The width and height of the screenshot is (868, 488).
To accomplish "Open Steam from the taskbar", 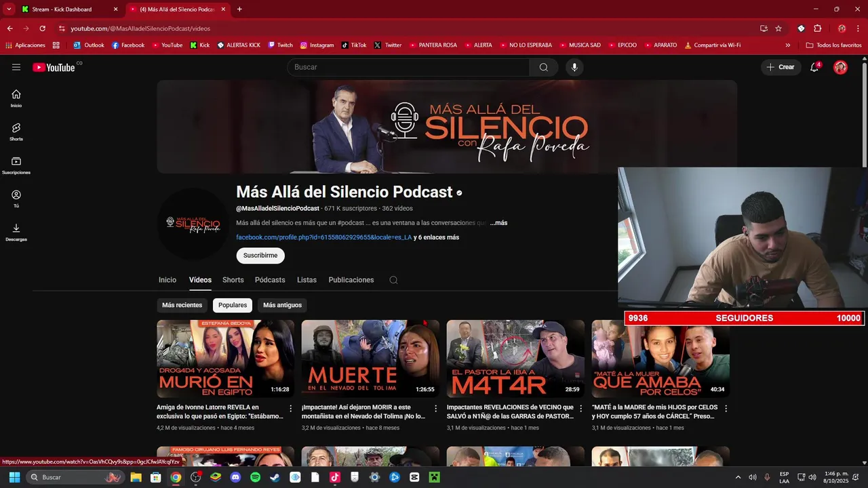I will click(x=275, y=477).
